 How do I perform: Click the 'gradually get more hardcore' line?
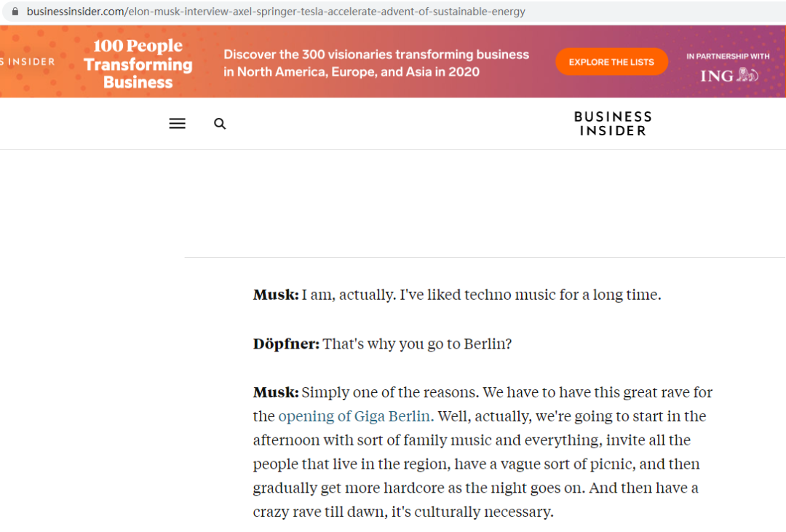(476, 488)
